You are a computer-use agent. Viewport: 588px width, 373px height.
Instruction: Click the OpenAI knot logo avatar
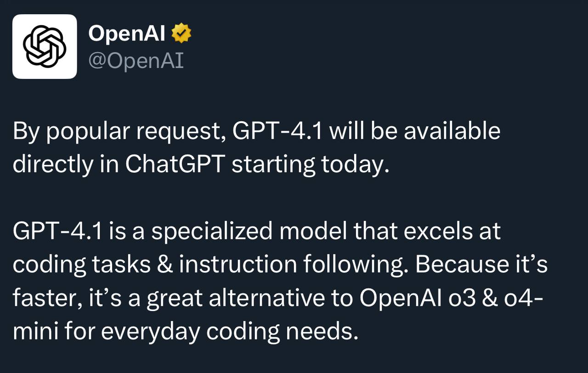point(45,46)
